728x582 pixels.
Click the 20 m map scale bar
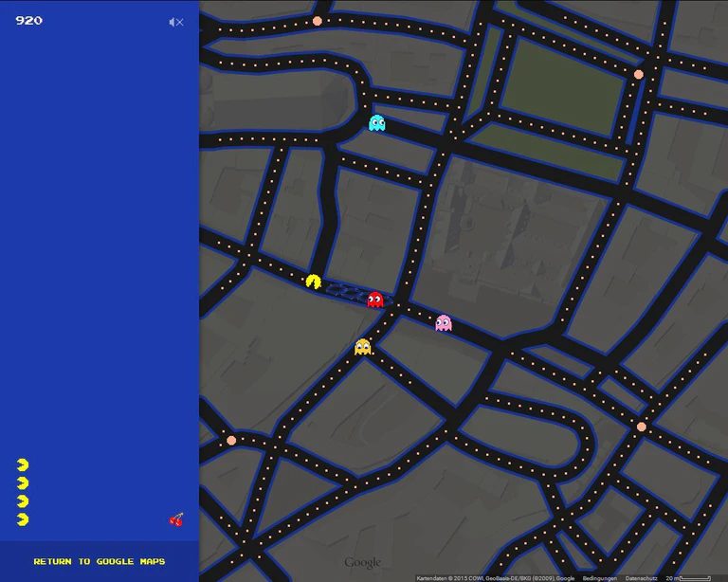689,578
